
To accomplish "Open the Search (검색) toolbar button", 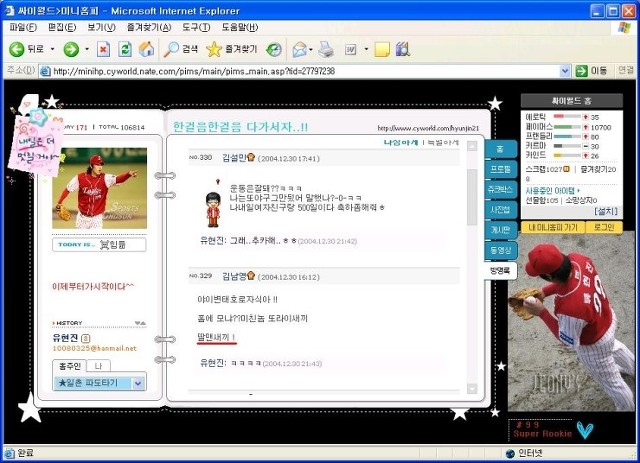I will point(181,48).
